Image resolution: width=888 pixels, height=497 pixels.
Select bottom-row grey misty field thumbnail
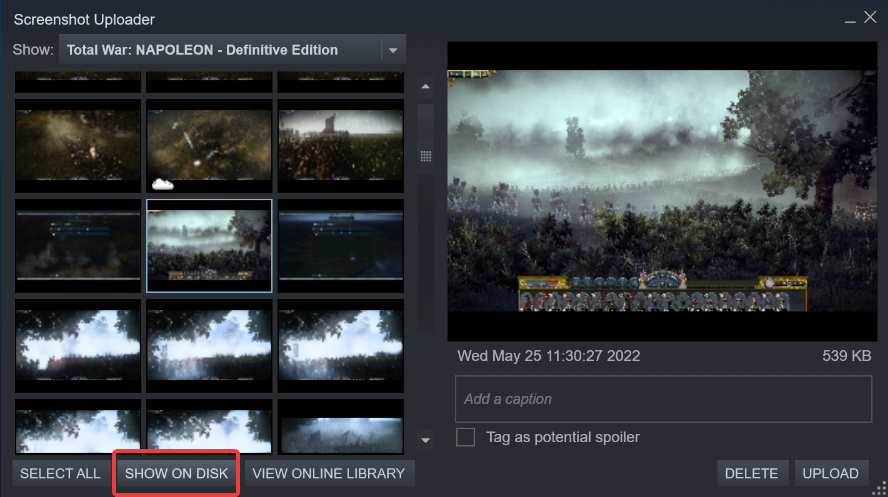(x=341, y=426)
